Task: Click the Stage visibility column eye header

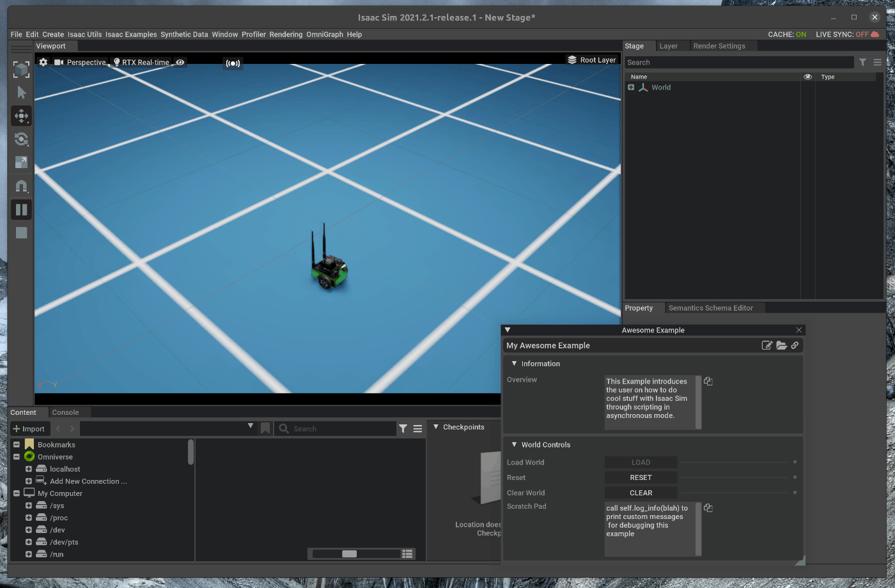Action: pyautogui.click(x=807, y=77)
